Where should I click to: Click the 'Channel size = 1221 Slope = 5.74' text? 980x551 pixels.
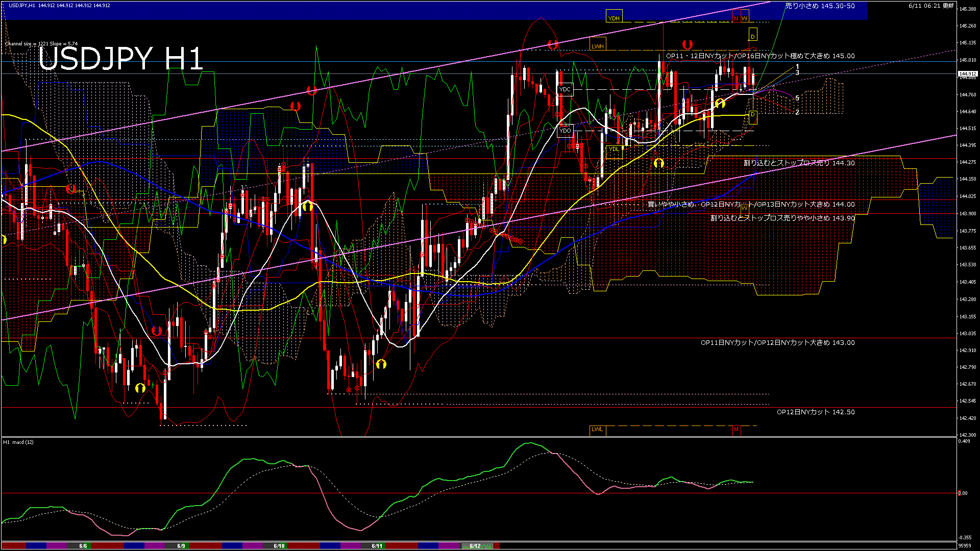[41, 44]
